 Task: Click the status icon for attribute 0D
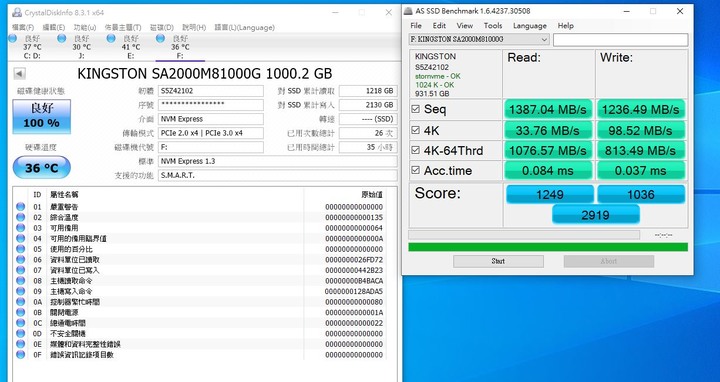click(21, 333)
